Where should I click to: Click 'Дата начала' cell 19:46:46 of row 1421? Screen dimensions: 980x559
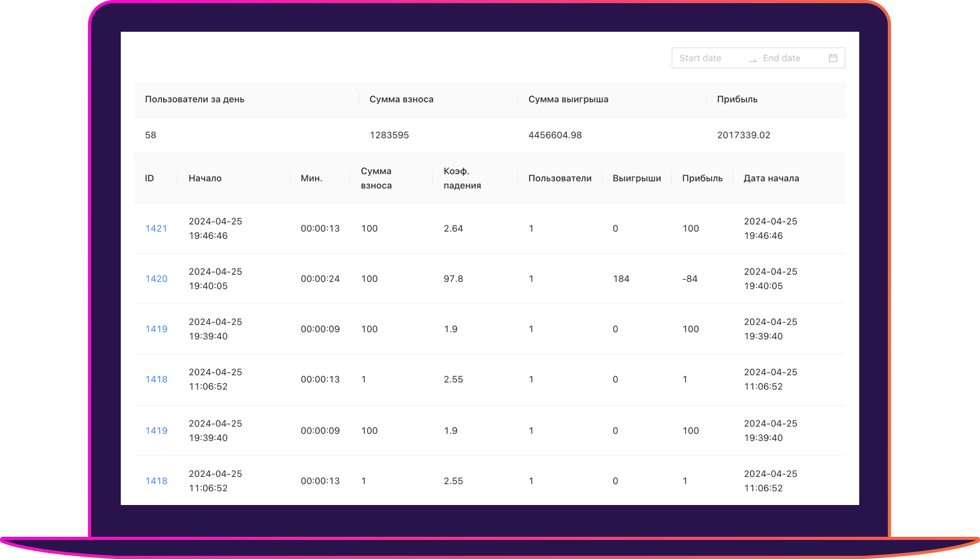(x=771, y=229)
